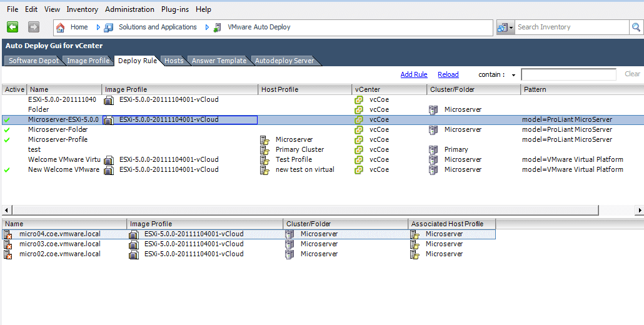Click the Home house icon
Screen dimensions: 644x325
[x=61, y=27]
